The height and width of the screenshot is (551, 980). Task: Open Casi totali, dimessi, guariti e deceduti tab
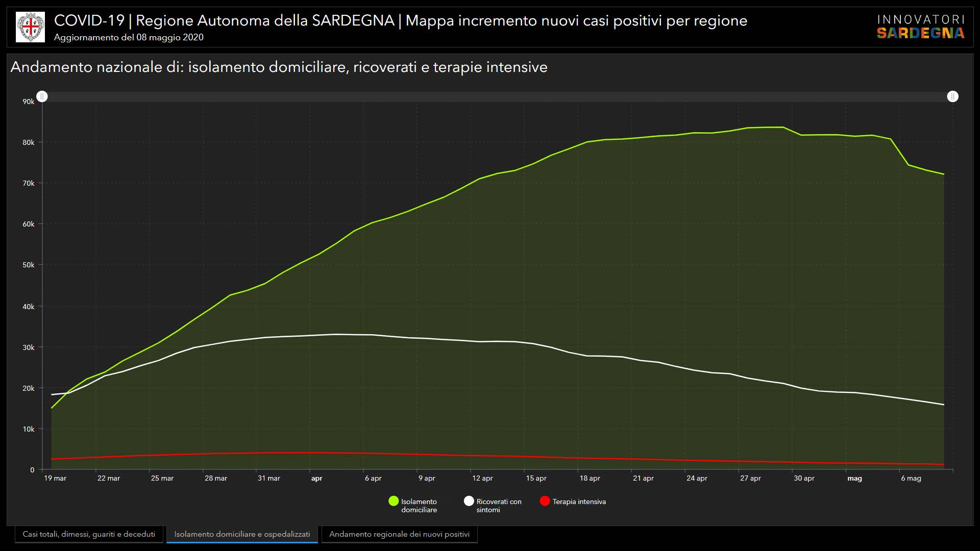click(89, 534)
